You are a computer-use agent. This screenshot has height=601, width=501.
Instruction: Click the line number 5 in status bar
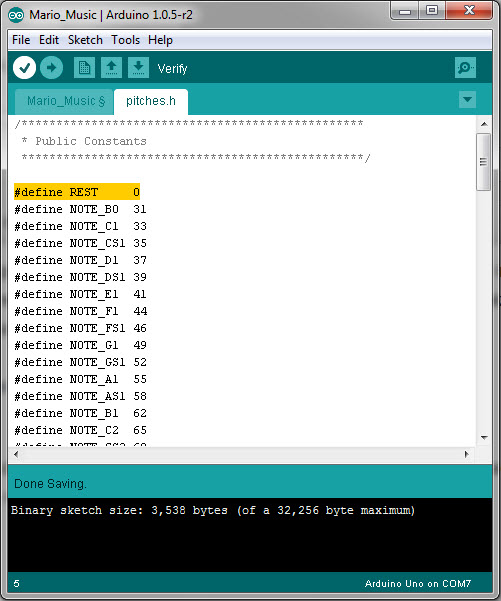tap(16, 583)
